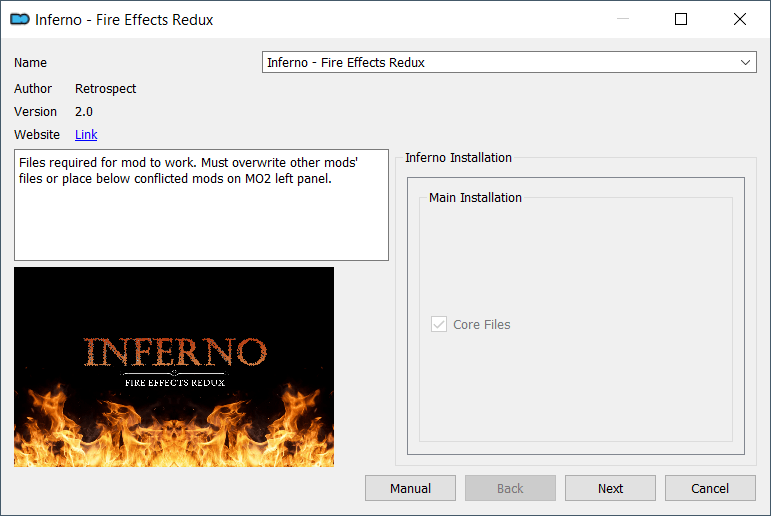Click the 'Author' label

tap(33, 89)
